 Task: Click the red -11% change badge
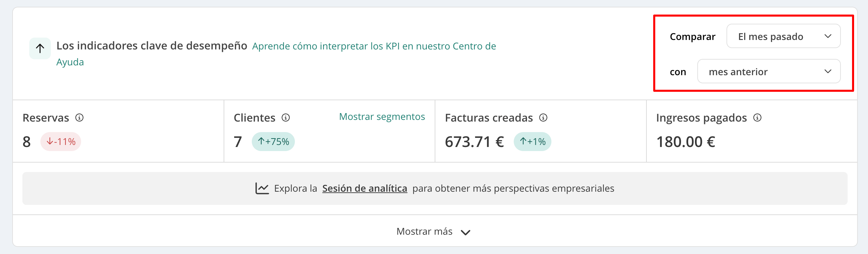click(61, 142)
